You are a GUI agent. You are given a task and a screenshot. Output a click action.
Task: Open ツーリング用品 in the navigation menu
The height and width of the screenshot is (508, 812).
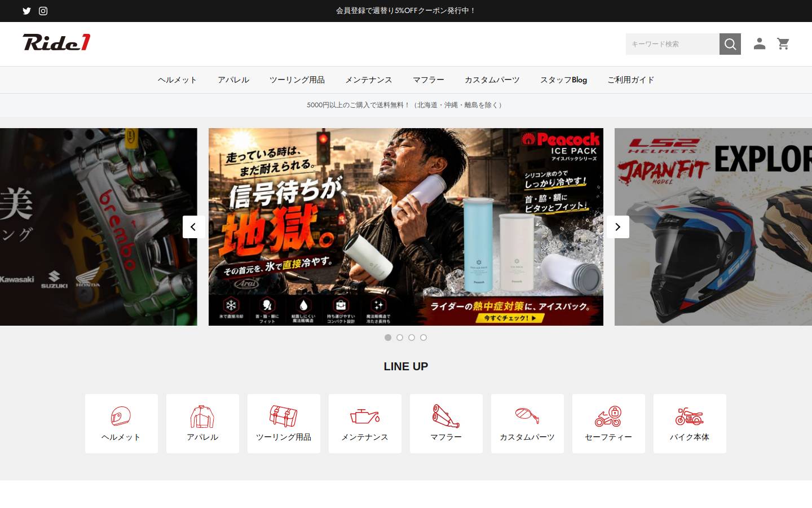[x=297, y=80]
